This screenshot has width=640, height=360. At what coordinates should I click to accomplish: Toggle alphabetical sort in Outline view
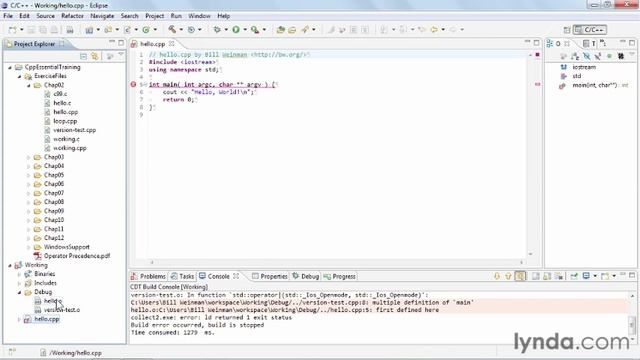click(x=575, y=56)
